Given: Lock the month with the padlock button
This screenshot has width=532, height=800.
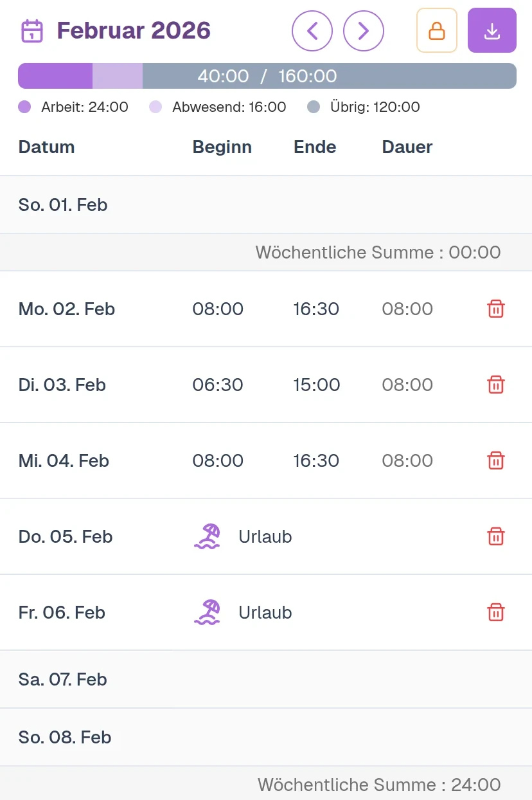Looking at the screenshot, I should pos(437,30).
